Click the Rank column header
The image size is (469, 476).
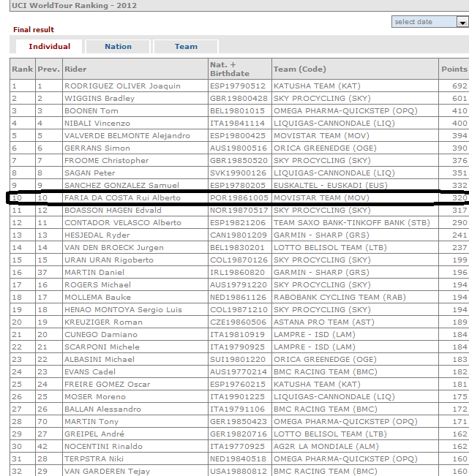pos(23,69)
